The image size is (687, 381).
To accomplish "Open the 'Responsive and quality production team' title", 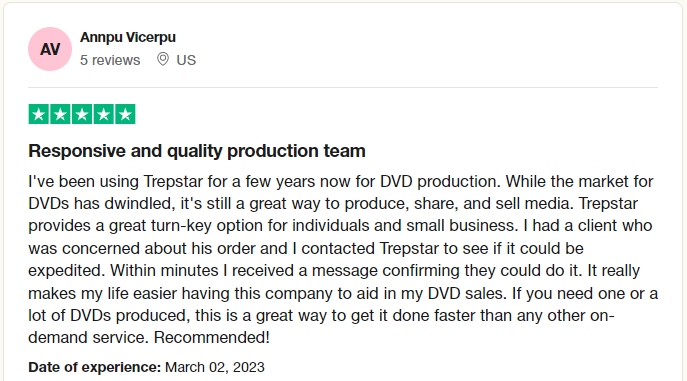I will coord(197,151).
